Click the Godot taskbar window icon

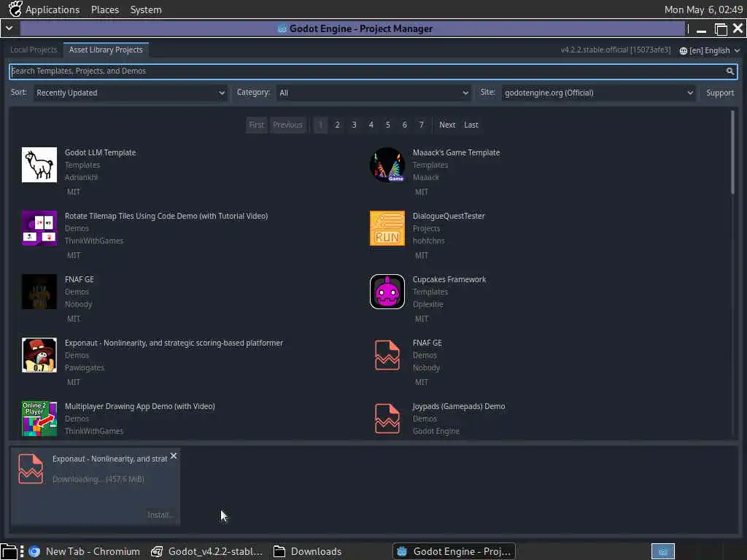[402, 551]
